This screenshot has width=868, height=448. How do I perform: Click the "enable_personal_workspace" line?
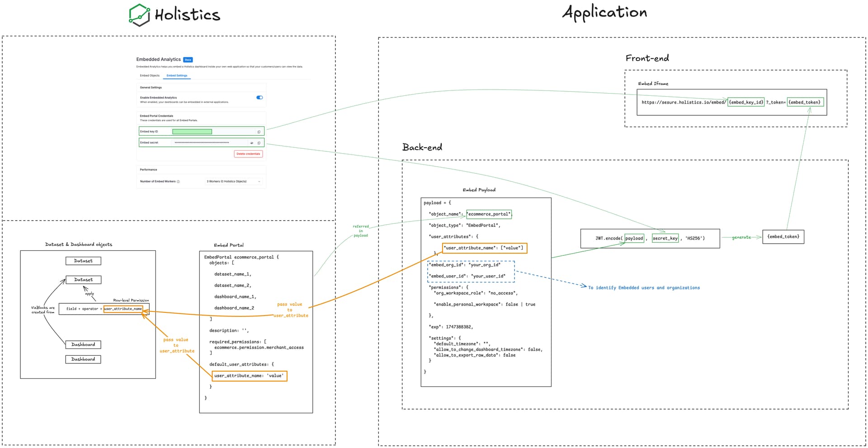(x=484, y=304)
